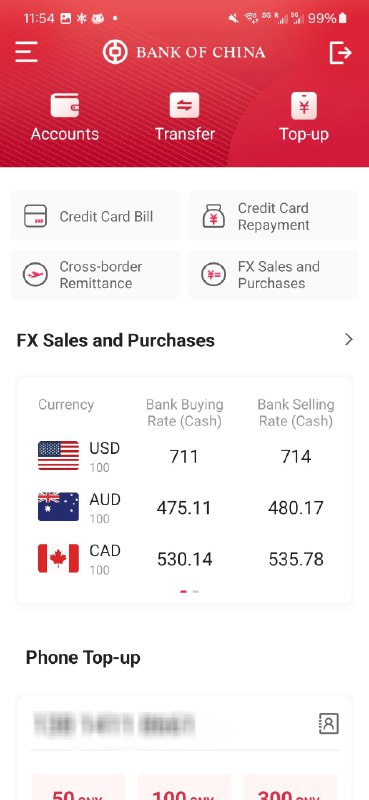
Task: Open contacts picker icon in Phone Top-up
Action: click(x=329, y=723)
